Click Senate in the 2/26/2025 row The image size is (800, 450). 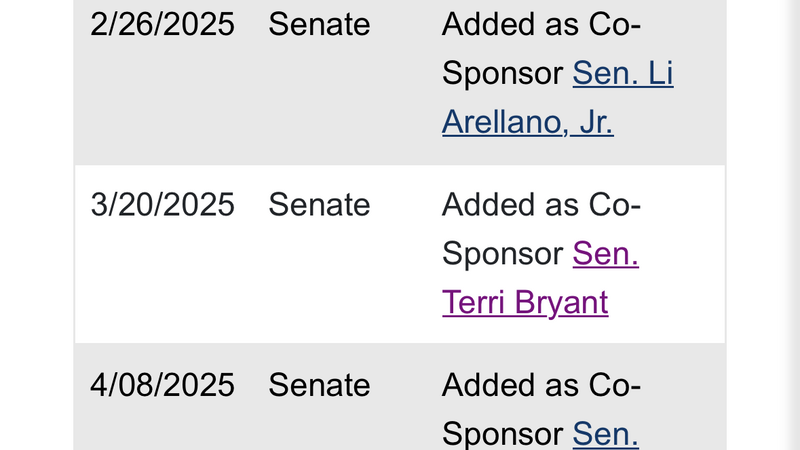point(319,25)
